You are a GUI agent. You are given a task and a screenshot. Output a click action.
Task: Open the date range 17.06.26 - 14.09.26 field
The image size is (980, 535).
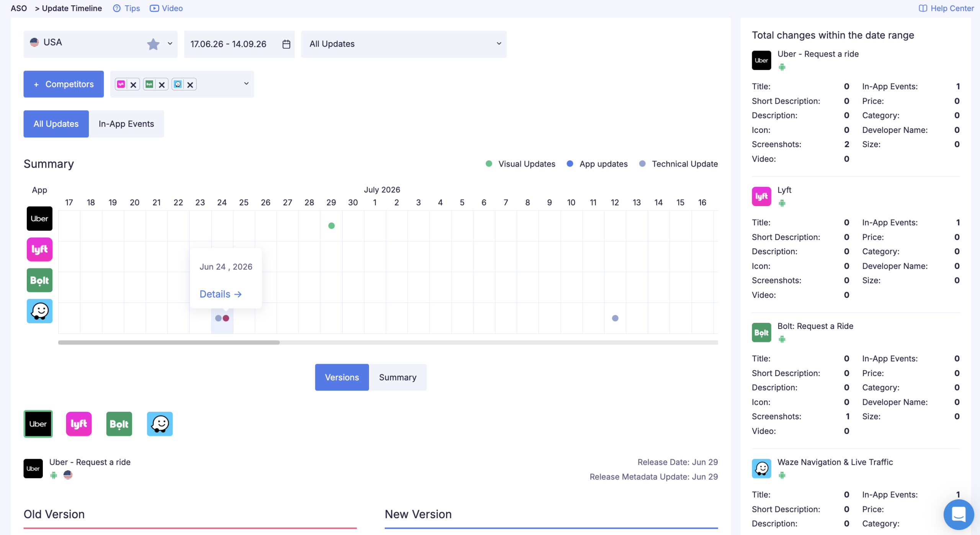[239, 44]
